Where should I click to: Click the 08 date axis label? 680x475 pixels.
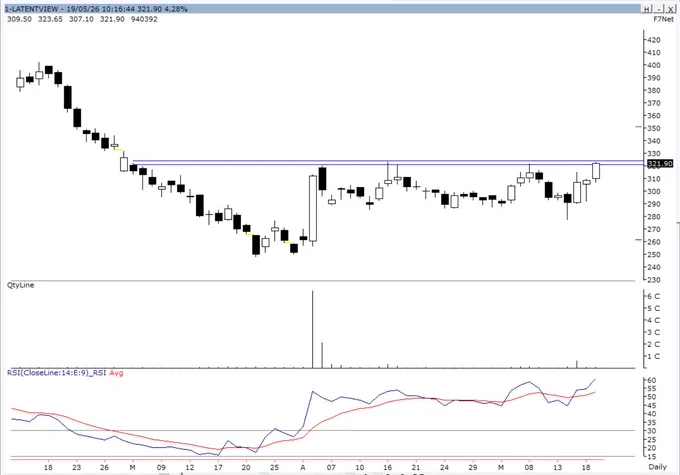[x=529, y=467]
